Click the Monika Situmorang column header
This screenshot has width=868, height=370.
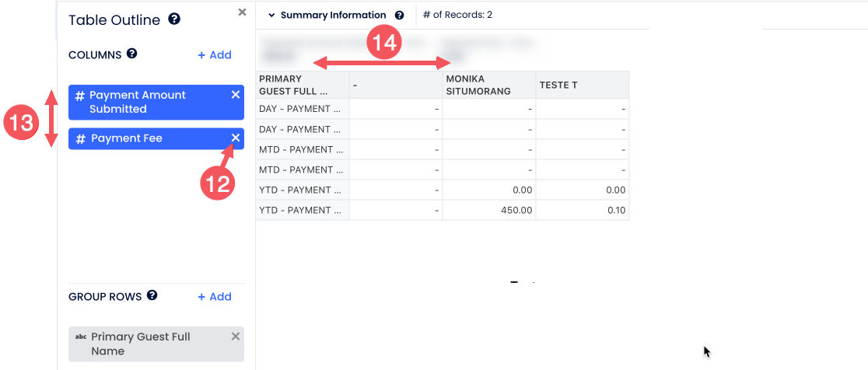[x=488, y=85]
